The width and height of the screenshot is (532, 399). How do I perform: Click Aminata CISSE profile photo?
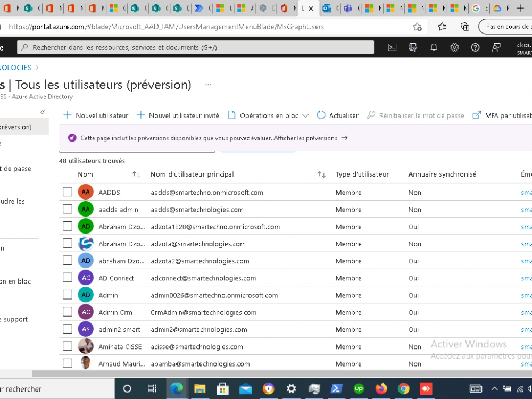click(86, 346)
